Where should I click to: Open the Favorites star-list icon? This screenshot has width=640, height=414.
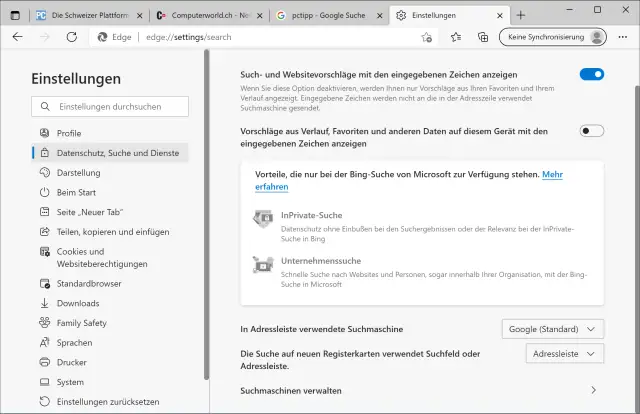click(x=456, y=36)
